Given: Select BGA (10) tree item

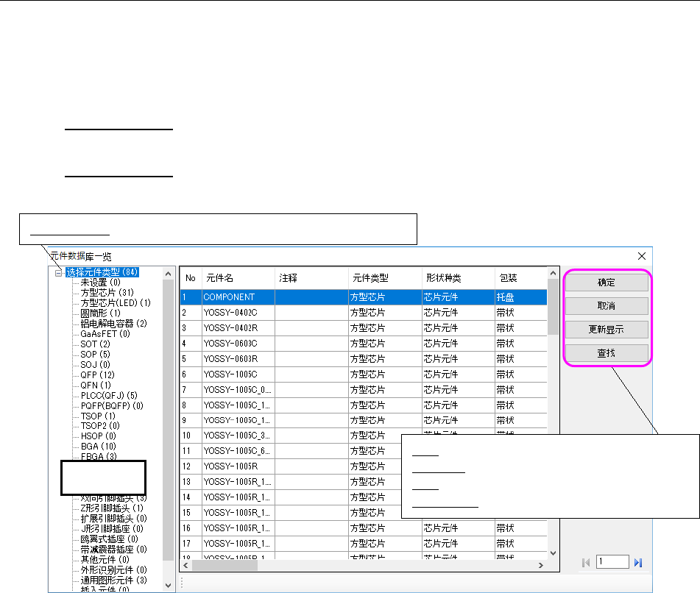Looking at the screenshot, I should click(x=98, y=446).
